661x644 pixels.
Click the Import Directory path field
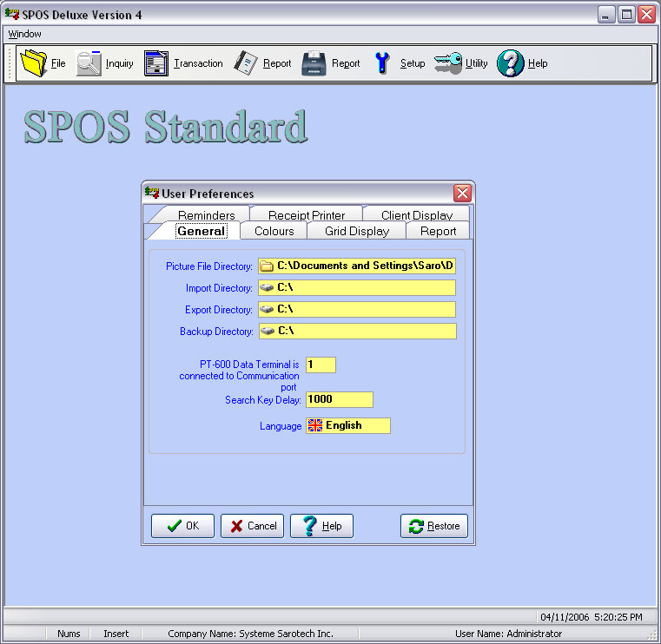pos(357,287)
